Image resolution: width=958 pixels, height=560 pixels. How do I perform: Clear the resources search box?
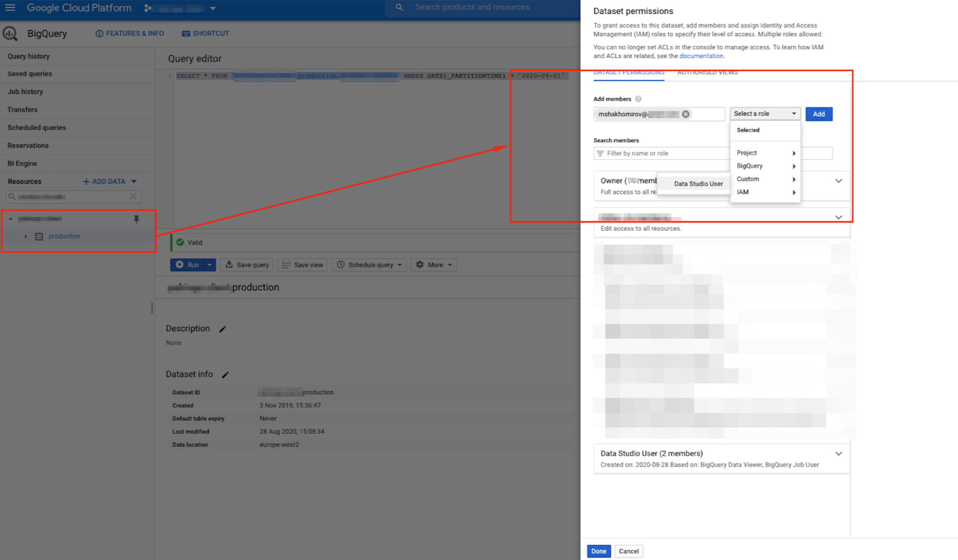click(x=133, y=197)
